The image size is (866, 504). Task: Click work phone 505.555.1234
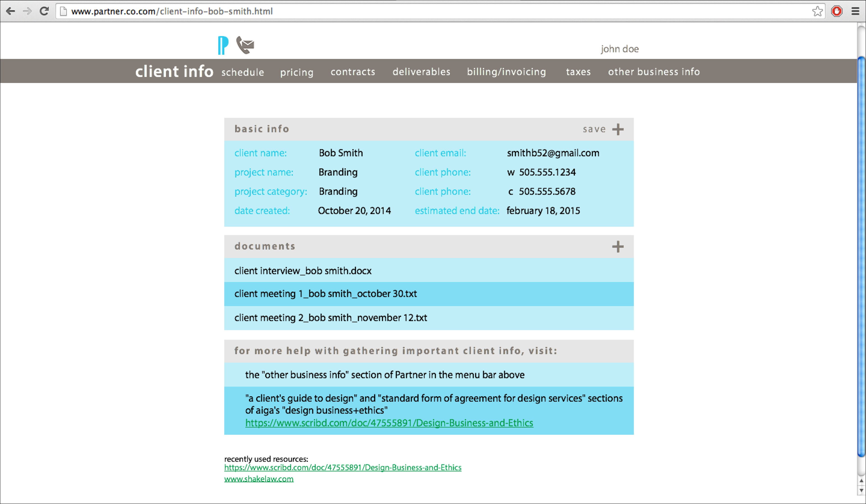pos(547,172)
